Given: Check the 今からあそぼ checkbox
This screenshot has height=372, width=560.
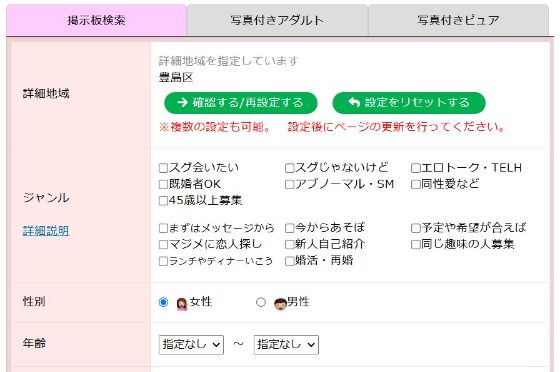Looking at the screenshot, I should point(289,228).
